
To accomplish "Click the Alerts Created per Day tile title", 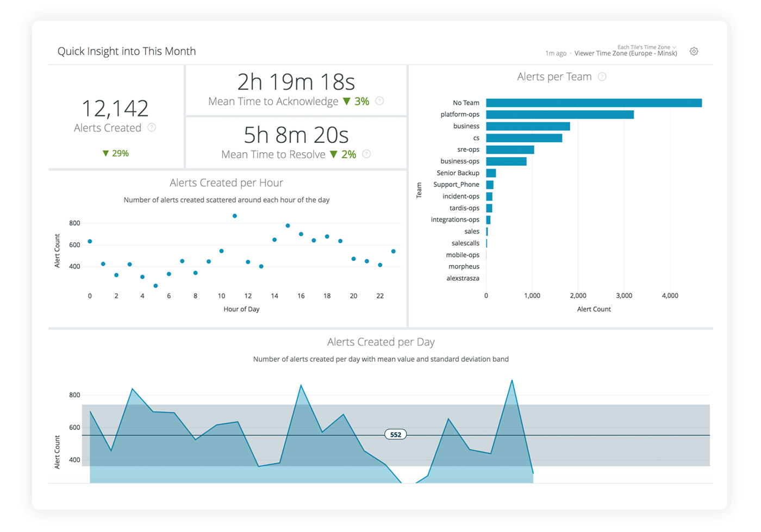I will pos(380,342).
